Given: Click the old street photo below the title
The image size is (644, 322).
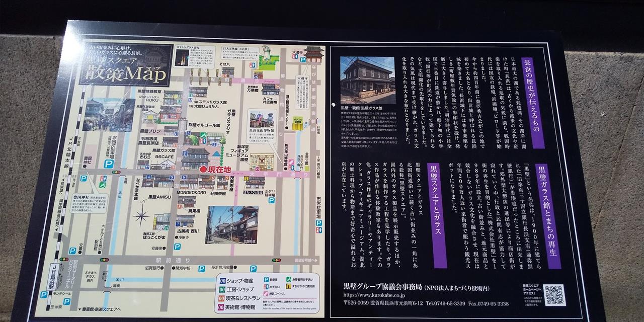Looking at the screenshot, I should pyautogui.click(x=109, y=115).
